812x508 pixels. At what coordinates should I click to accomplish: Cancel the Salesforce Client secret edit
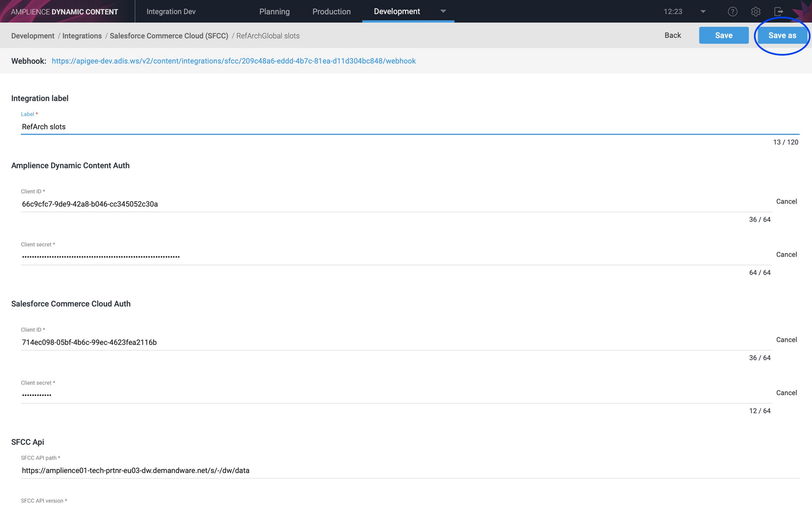pyautogui.click(x=787, y=393)
